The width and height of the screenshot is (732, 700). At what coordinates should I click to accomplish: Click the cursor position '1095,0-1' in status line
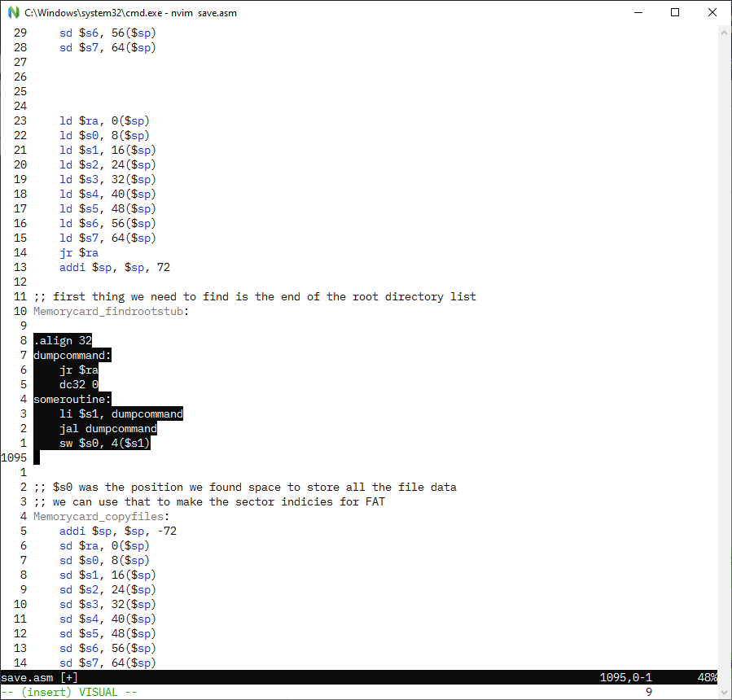click(625, 677)
